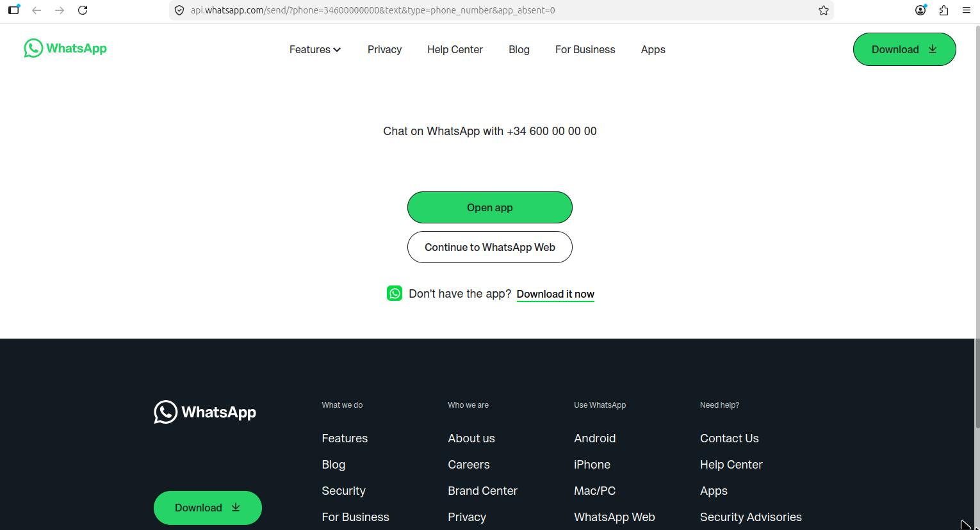Open the sidebar tabs icon at top left
Image resolution: width=980 pixels, height=530 pixels.
(x=13, y=10)
